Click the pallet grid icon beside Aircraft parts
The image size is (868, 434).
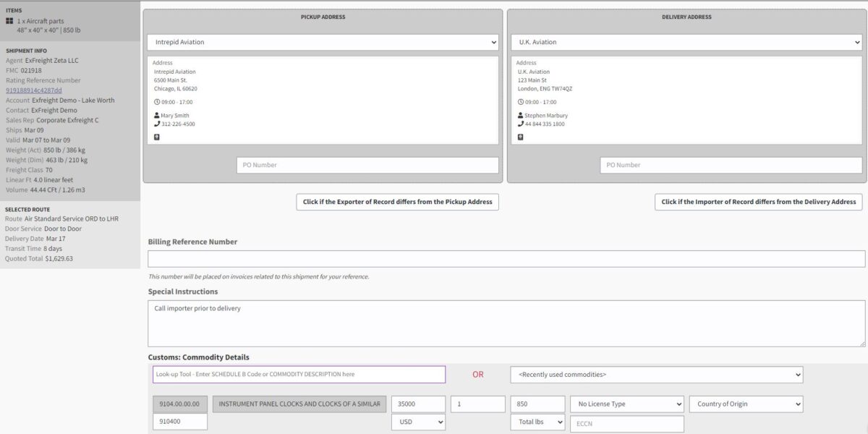click(x=9, y=21)
